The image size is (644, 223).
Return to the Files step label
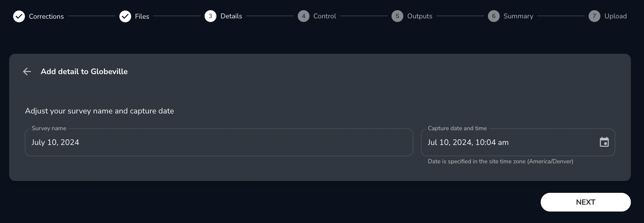click(x=142, y=16)
